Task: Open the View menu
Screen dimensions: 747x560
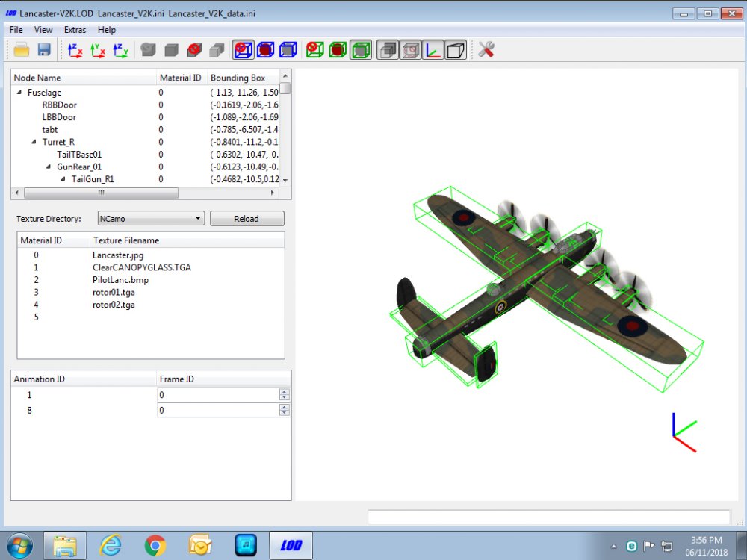Action: point(43,30)
